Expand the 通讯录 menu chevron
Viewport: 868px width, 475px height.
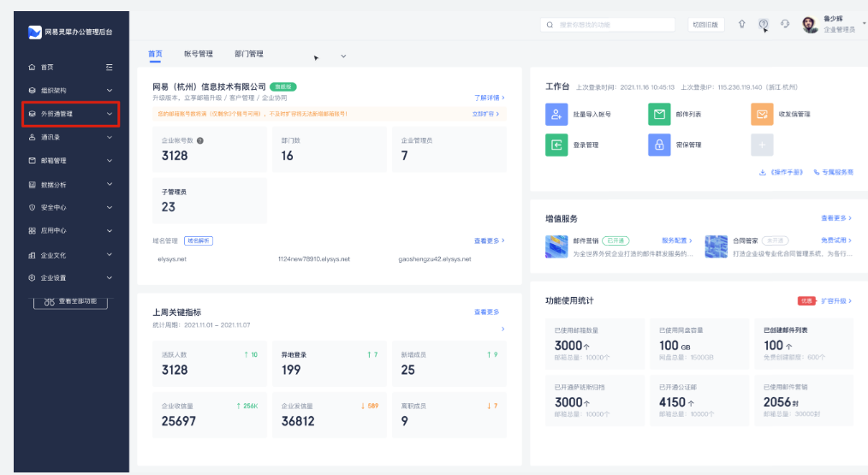point(110,137)
